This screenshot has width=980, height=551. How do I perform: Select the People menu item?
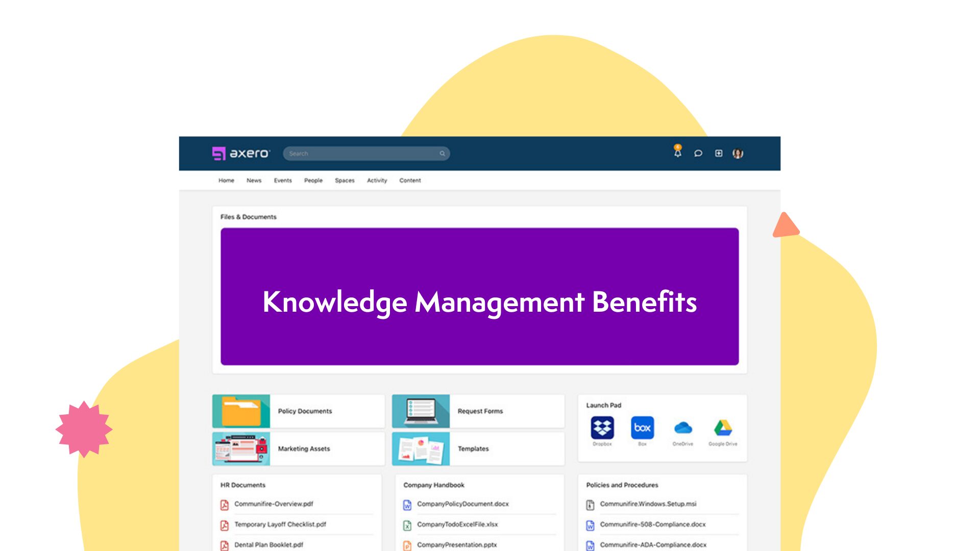click(x=313, y=180)
